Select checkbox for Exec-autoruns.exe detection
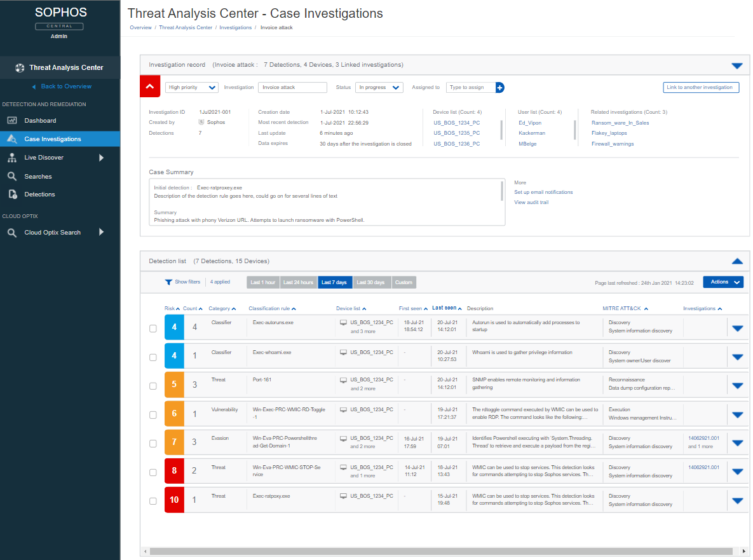The image size is (753, 560). pyautogui.click(x=153, y=329)
